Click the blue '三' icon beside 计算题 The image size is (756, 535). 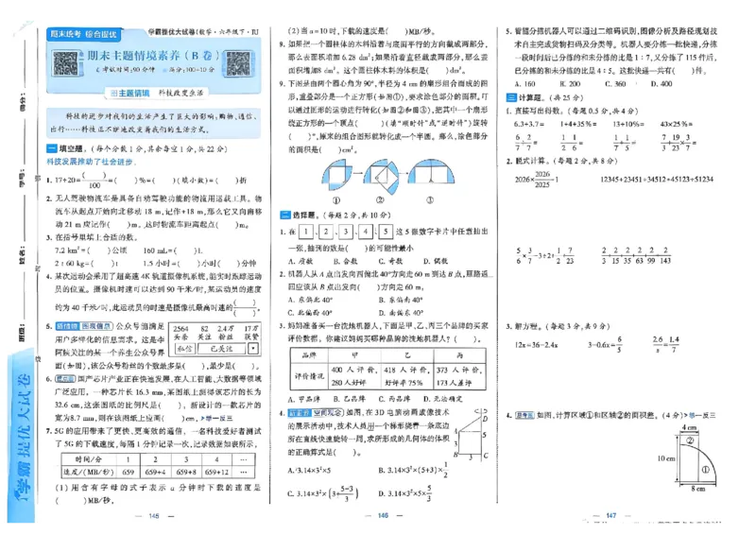pyautogui.click(x=511, y=97)
